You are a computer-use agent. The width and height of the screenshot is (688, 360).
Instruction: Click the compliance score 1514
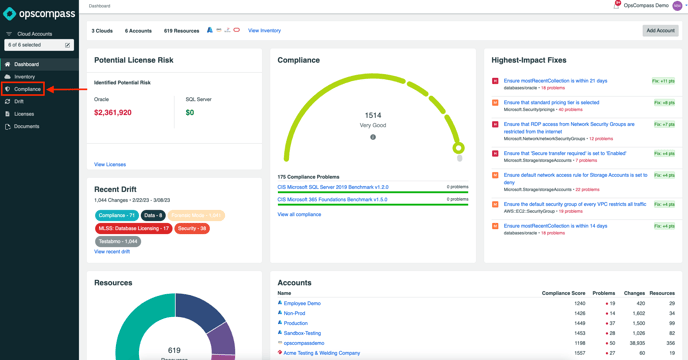[x=373, y=115]
